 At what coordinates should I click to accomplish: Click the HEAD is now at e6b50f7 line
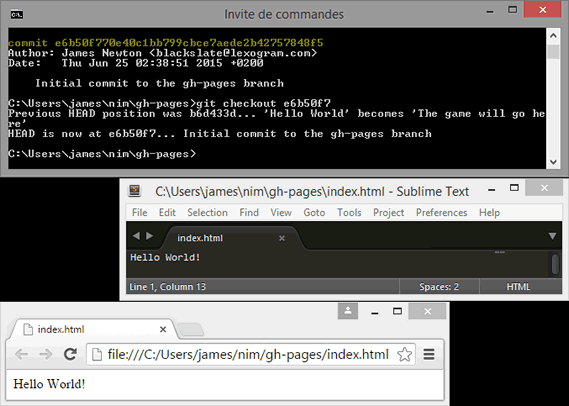coord(220,134)
